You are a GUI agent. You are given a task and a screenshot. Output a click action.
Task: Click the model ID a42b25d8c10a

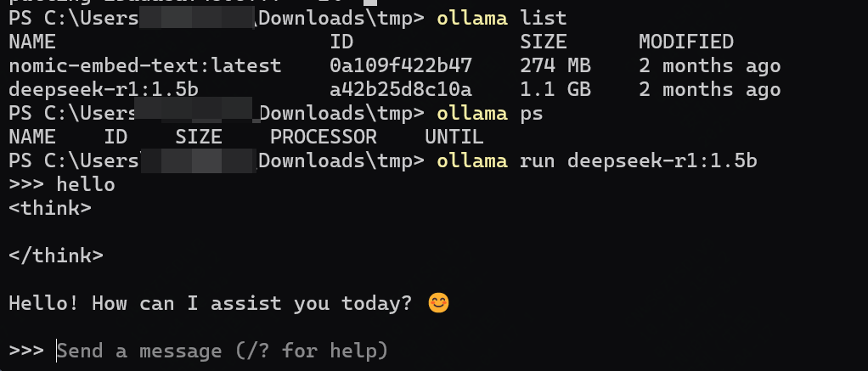click(401, 90)
